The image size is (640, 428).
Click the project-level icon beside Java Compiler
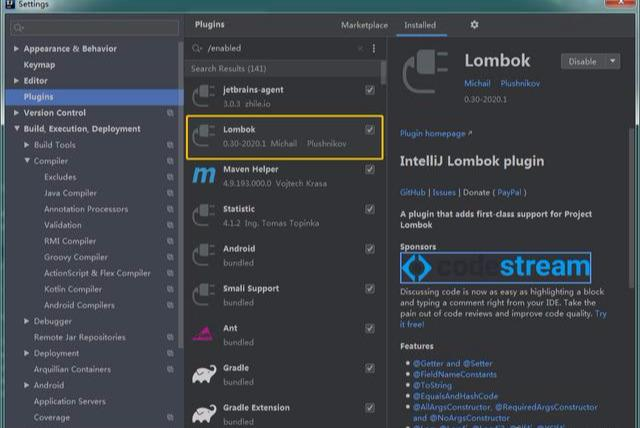click(170, 193)
